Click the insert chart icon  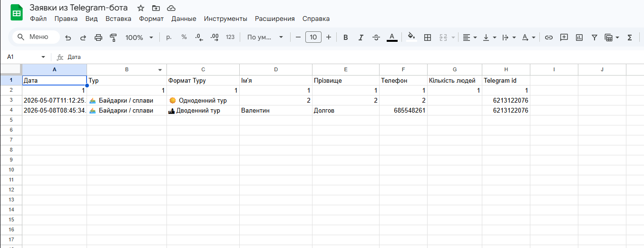click(579, 38)
